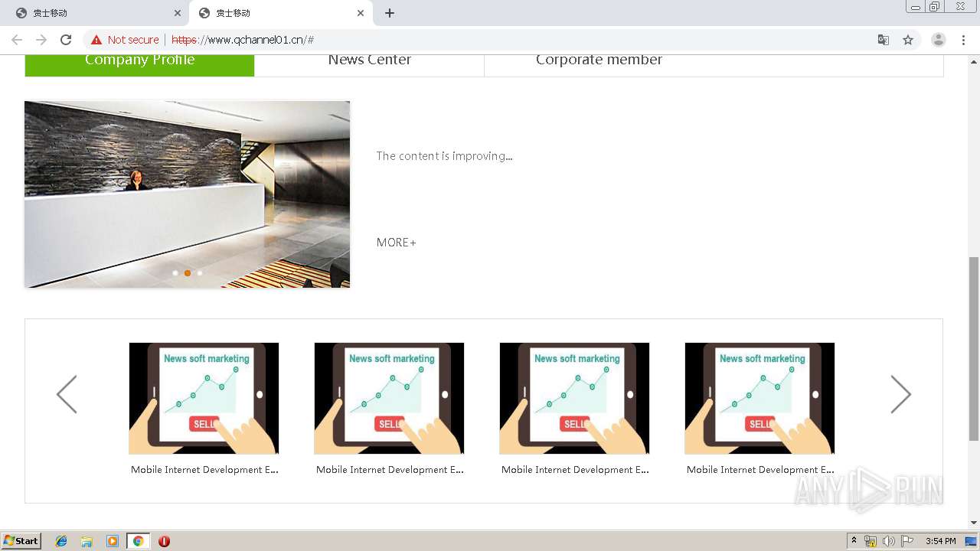Open the Action Center flag icon

click(907, 541)
